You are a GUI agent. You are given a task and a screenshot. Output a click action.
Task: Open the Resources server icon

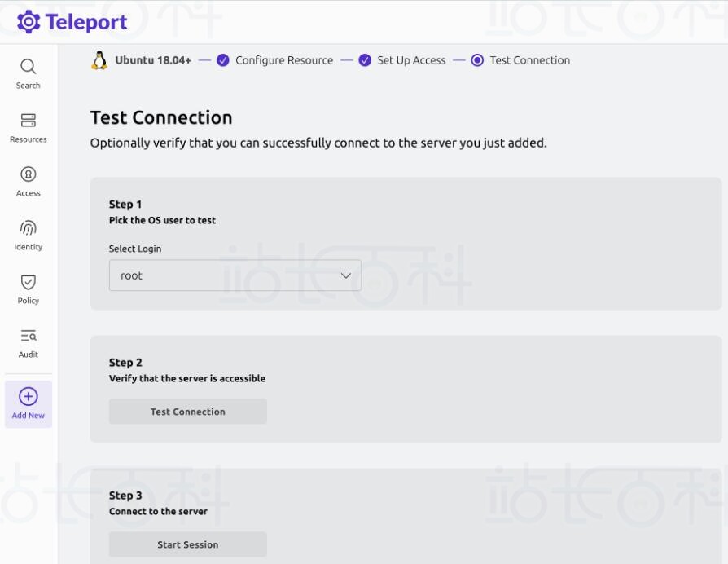point(29,121)
